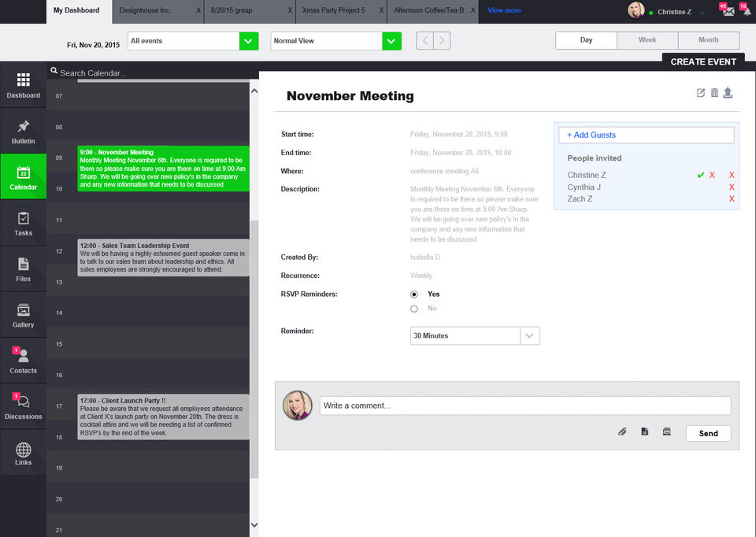Click calendar scrollbar down arrow
This screenshot has width=756, height=537.
(x=254, y=525)
